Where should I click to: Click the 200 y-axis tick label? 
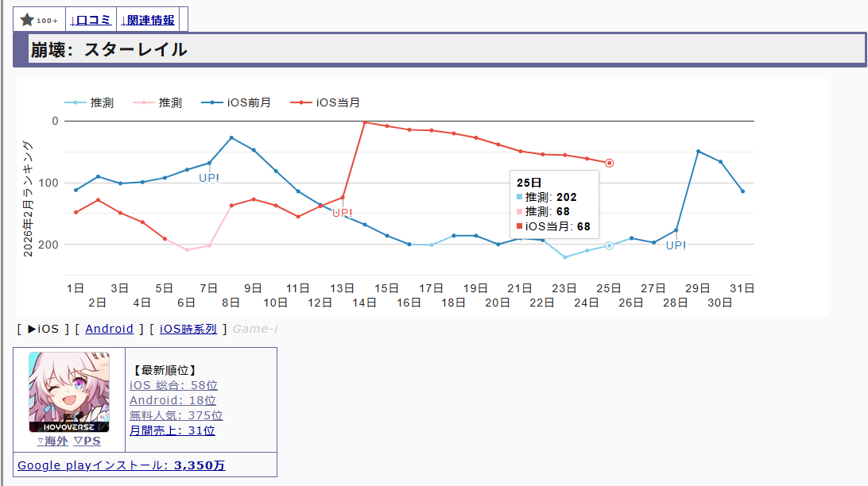[x=48, y=245]
